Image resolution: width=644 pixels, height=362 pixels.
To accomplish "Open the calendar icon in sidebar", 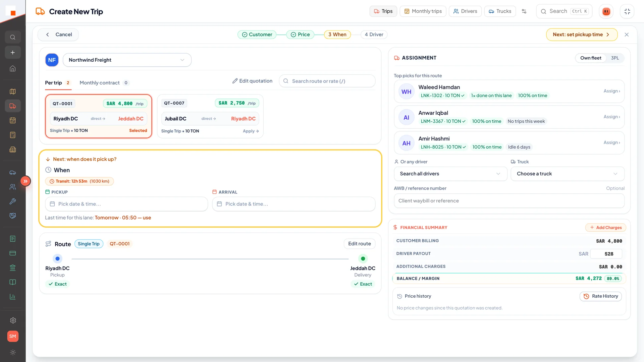I will pyautogui.click(x=13, y=120).
